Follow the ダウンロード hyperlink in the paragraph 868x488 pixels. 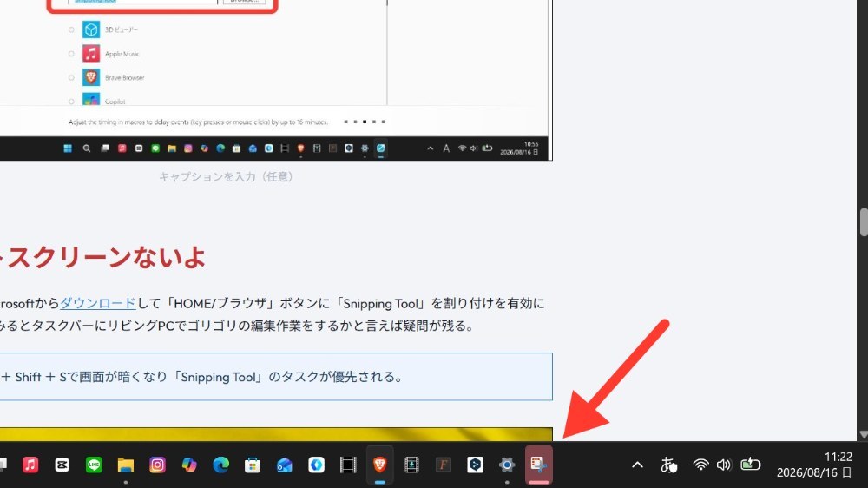[x=97, y=304]
